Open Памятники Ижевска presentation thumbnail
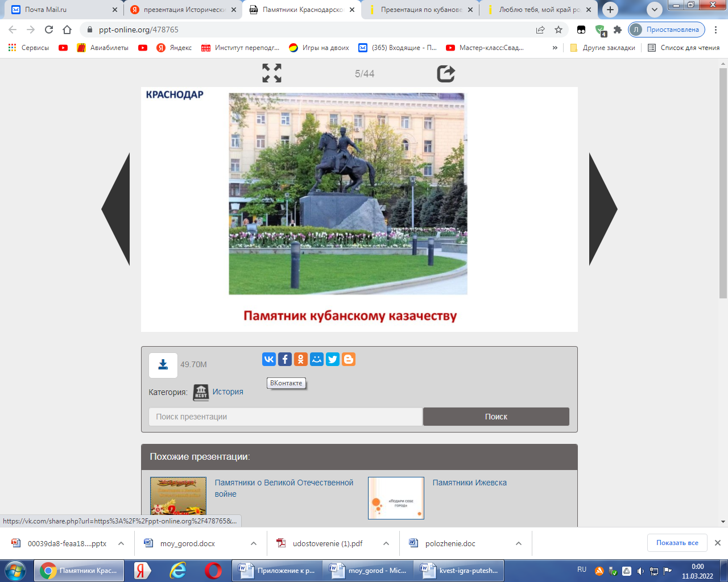Image resolution: width=728 pixels, height=582 pixels. click(x=396, y=498)
